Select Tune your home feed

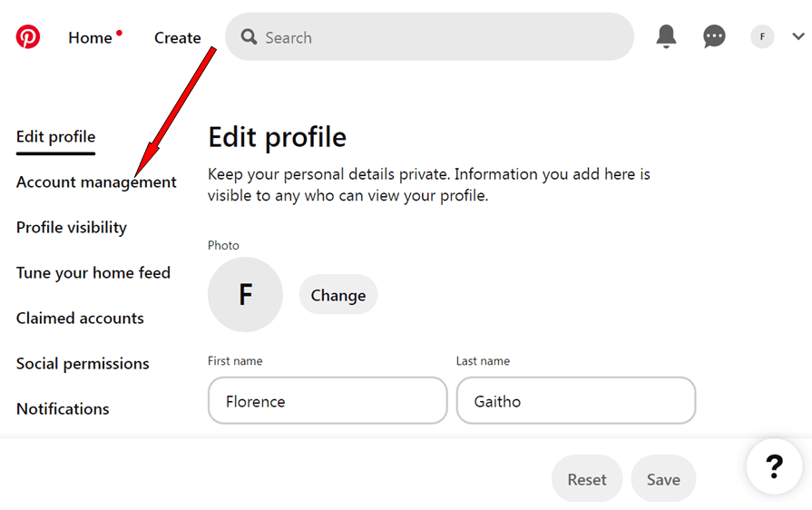[93, 273]
